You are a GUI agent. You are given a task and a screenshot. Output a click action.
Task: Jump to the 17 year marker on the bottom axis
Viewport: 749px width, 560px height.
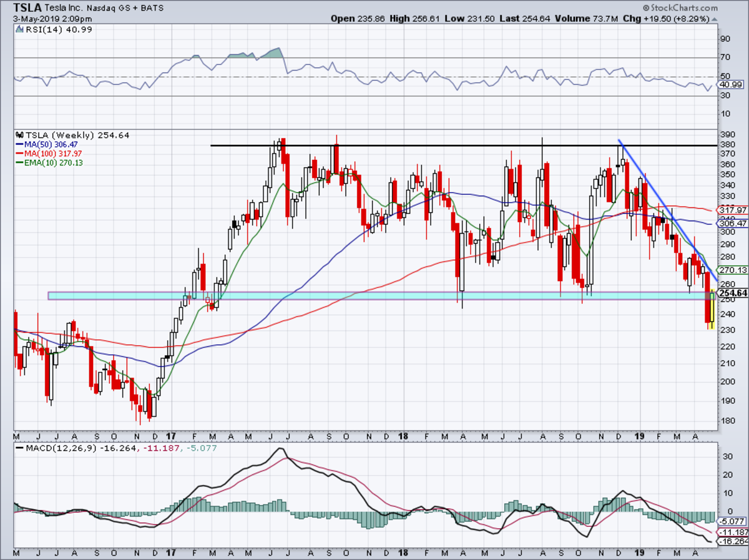[x=172, y=436]
